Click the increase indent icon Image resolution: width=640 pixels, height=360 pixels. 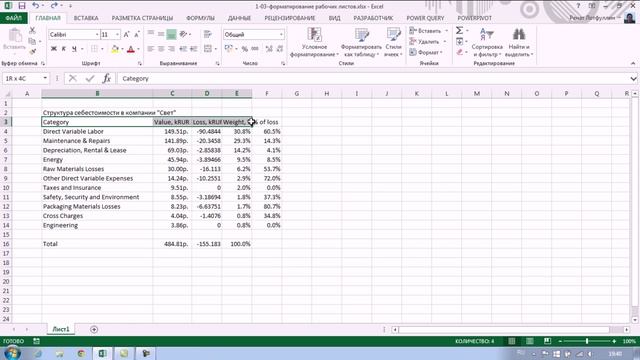coord(193,49)
